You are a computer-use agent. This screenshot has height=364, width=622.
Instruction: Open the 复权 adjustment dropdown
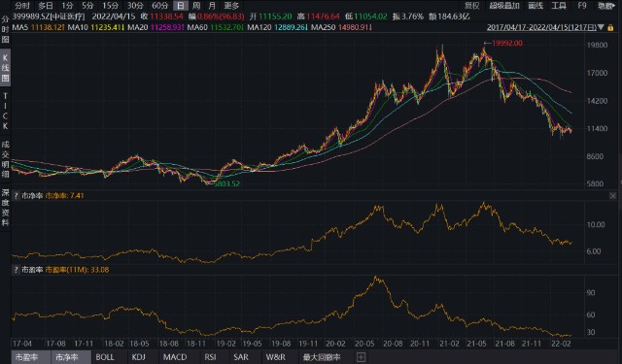coord(472,6)
